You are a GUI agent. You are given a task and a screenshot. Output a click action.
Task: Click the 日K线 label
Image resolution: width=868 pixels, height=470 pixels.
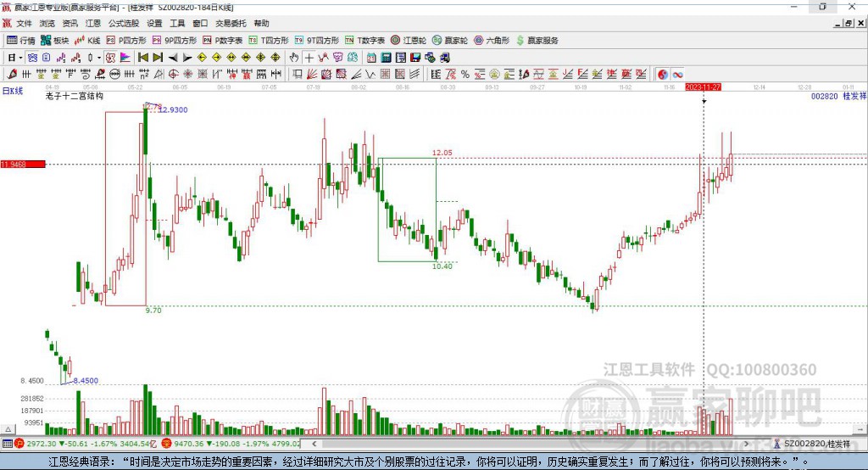pos(12,91)
